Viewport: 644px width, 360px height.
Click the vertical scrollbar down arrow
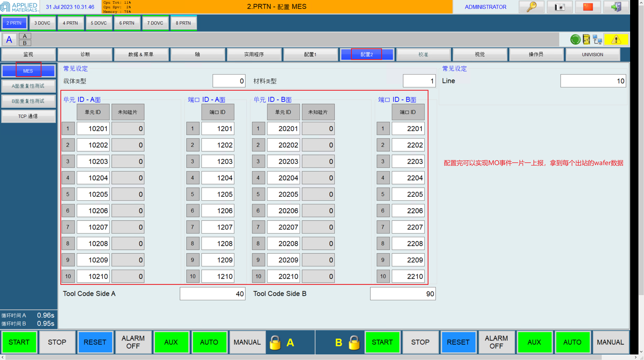(x=641, y=351)
